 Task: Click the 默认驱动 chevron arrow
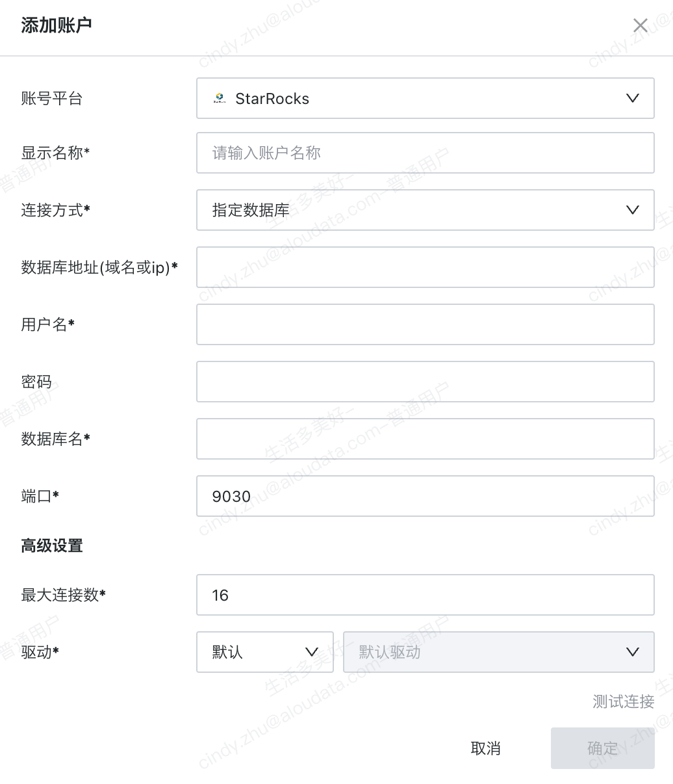click(x=632, y=652)
